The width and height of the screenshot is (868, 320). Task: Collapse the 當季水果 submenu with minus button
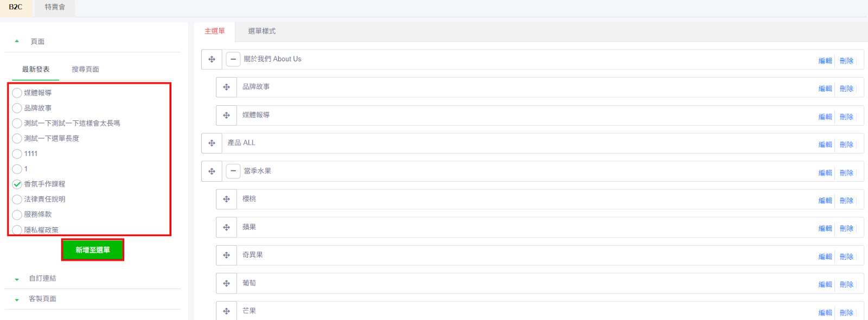[x=233, y=171]
